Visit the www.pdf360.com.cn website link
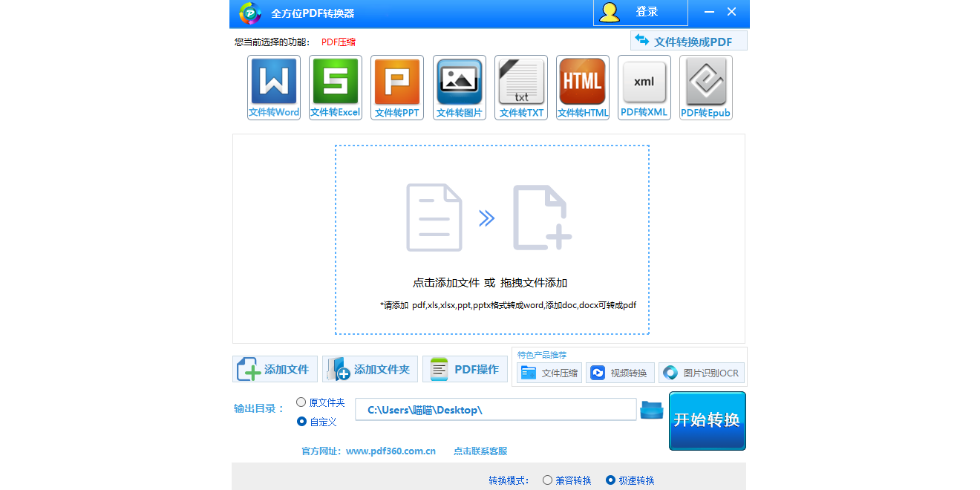The height and width of the screenshot is (490, 980). (392, 451)
